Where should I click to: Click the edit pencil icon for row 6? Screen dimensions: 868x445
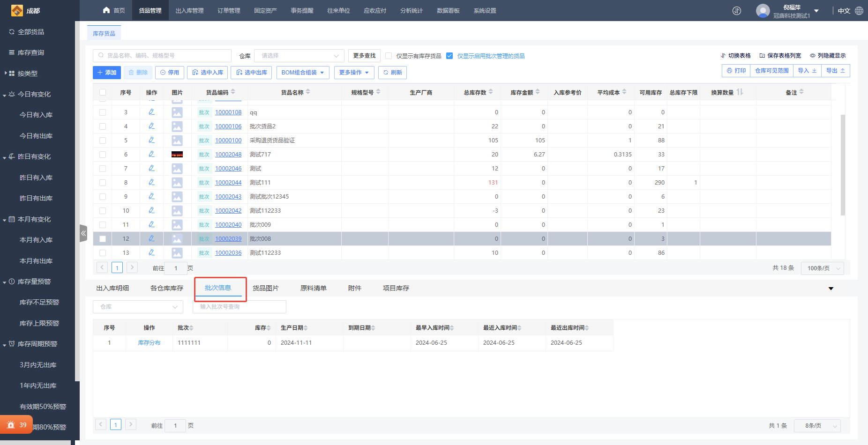151,154
